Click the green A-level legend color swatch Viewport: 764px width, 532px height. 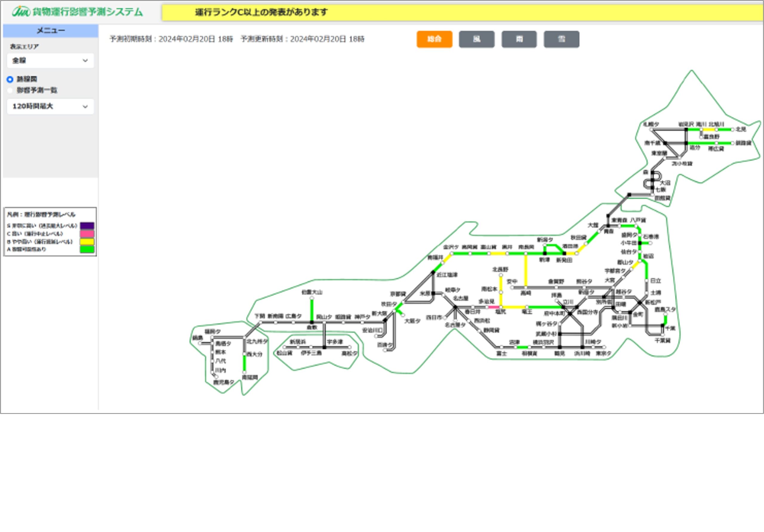point(87,250)
